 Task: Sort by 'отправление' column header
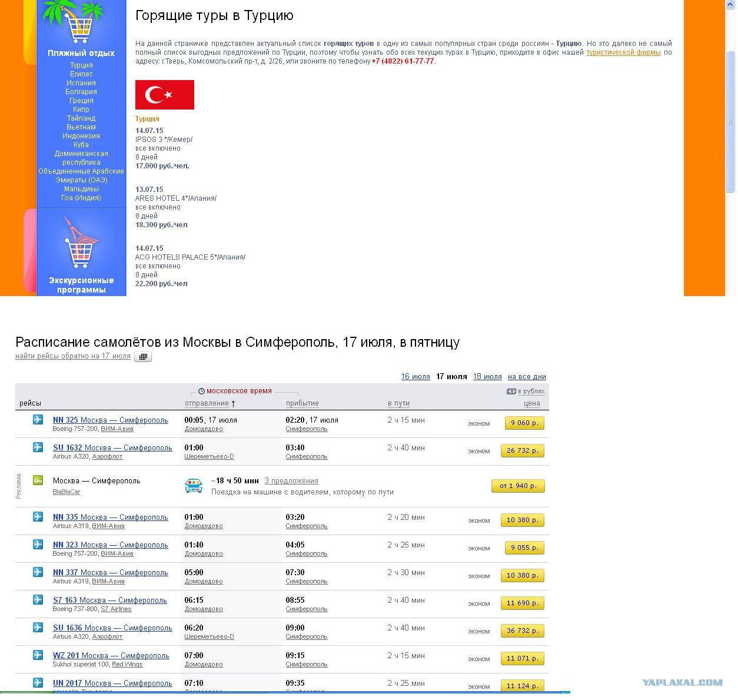[207, 403]
